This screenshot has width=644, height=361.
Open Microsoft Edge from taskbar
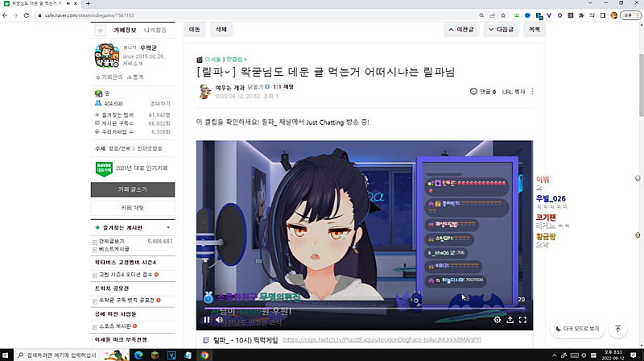138,355
